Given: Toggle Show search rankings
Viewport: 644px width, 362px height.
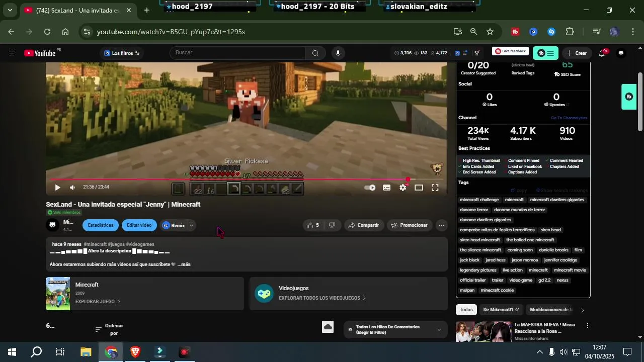Looking at the screenshot, I should (x=561, y=191).
